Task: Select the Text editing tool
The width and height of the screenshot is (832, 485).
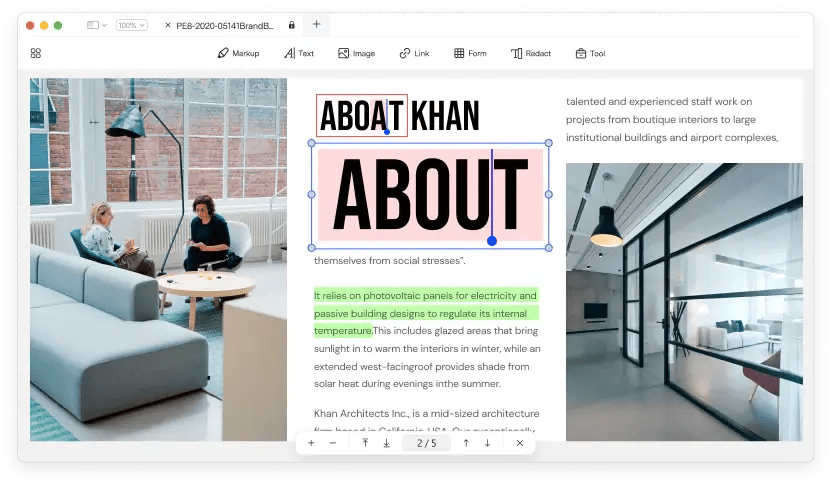Action: coord(298,53)
